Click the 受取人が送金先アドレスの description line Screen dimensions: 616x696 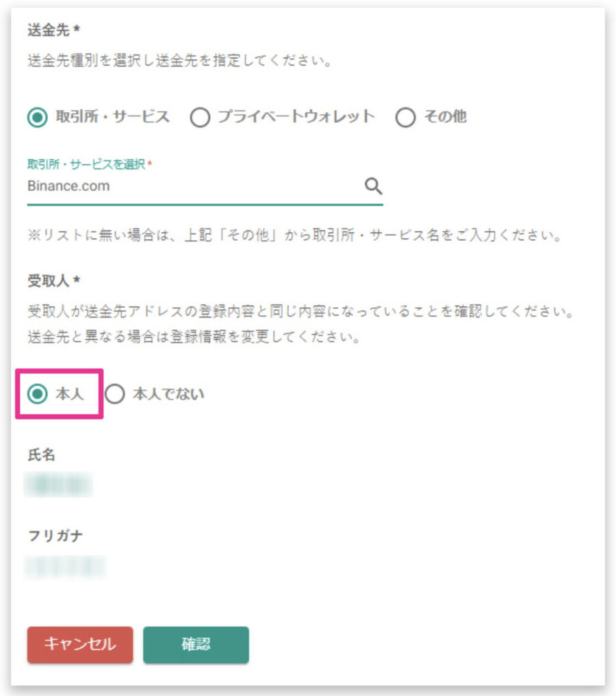tap(301, 311)
